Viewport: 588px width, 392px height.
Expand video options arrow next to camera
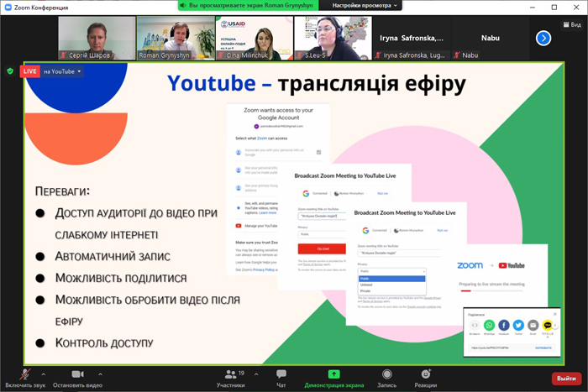100,374
